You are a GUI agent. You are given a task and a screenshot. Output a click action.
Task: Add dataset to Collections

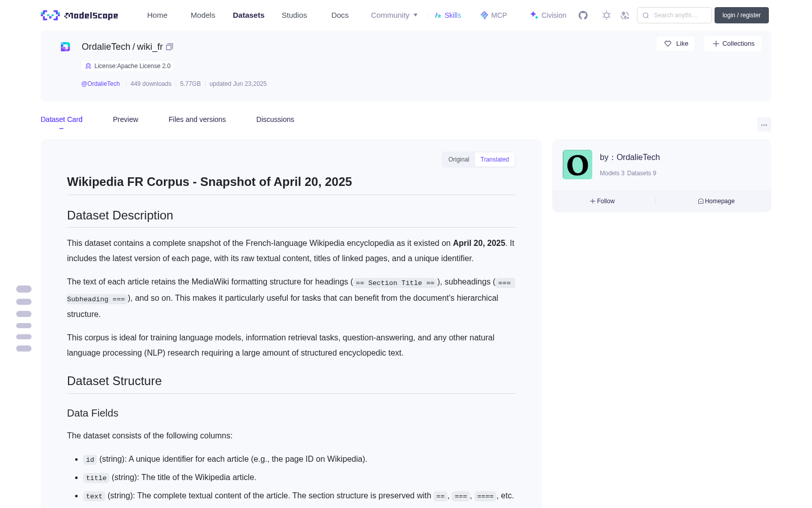[733, 44]
